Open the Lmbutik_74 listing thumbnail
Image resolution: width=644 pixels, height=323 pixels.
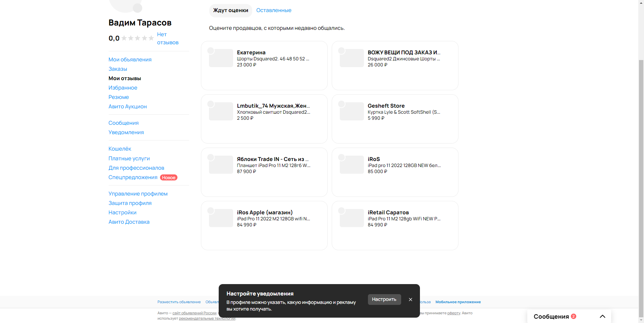(221, 111)
